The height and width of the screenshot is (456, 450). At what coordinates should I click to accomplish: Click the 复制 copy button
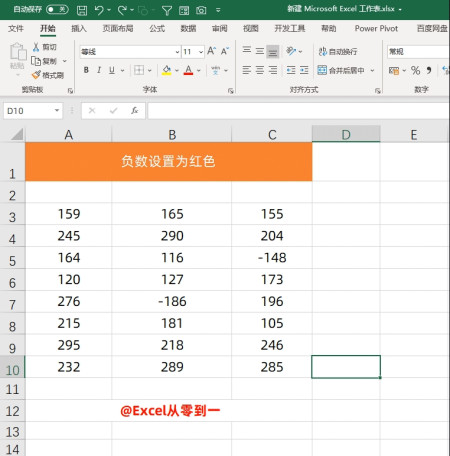[44, 61]
